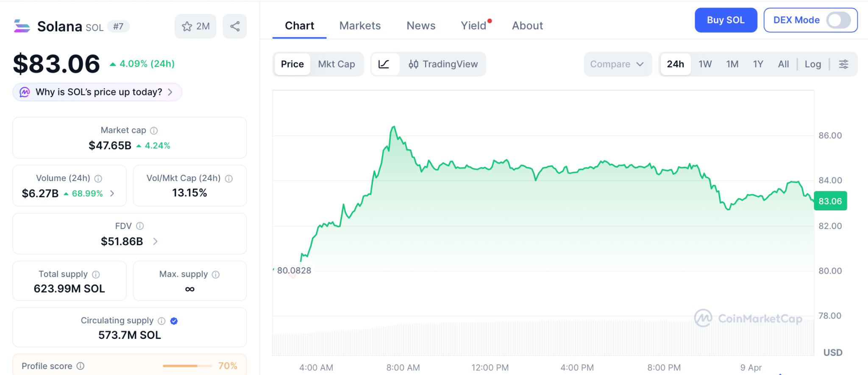
Task: Select the 1W time range
Action: tap(705, 64)
